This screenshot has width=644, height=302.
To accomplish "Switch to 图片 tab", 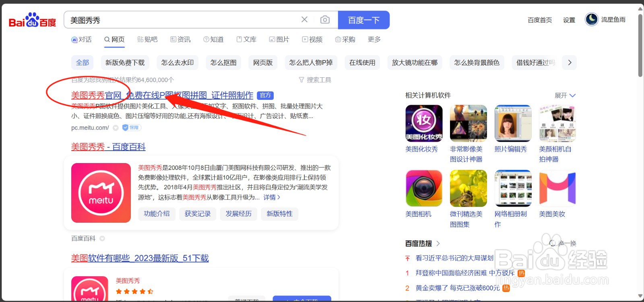I will click(x=279, y=39).
